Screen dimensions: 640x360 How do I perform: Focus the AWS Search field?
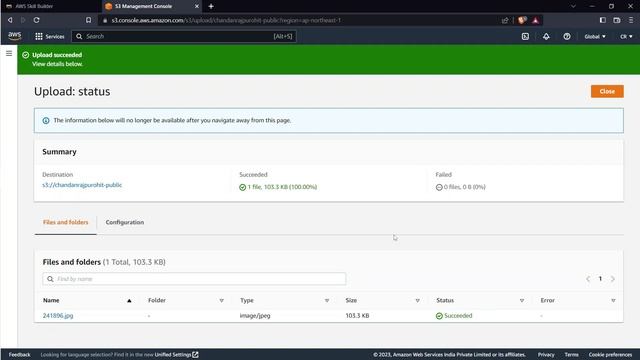184,36
